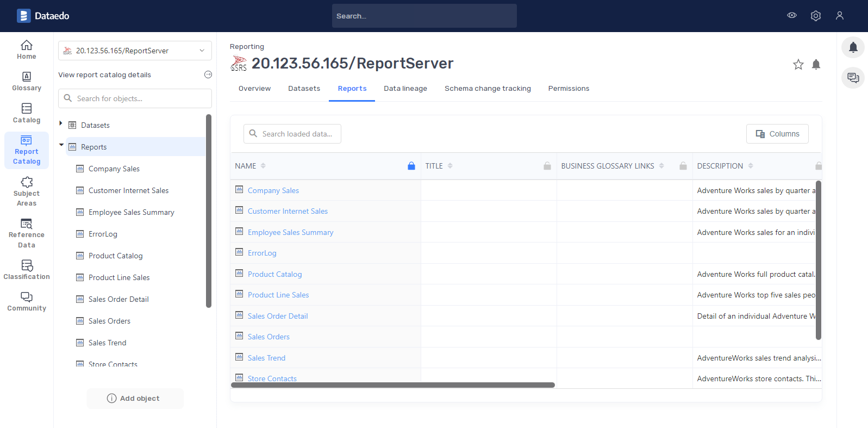Toggle lock on the TITLE column

tap(547, 166)
